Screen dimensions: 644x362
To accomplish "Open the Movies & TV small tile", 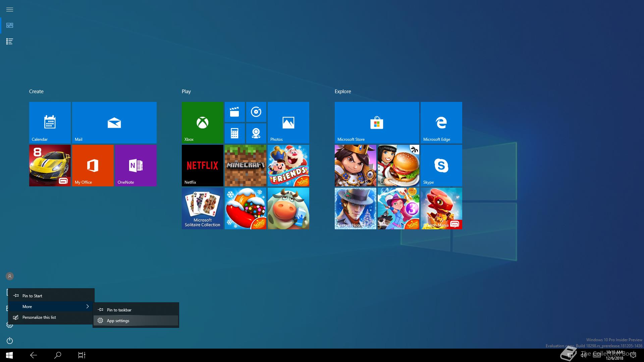I will coord(234,112).
